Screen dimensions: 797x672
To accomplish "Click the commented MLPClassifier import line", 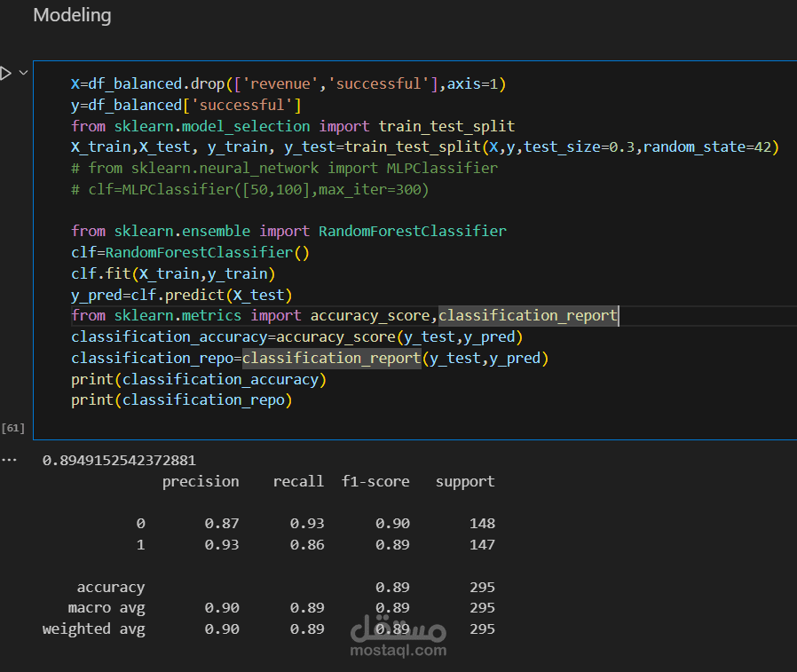I will point(284,169).
